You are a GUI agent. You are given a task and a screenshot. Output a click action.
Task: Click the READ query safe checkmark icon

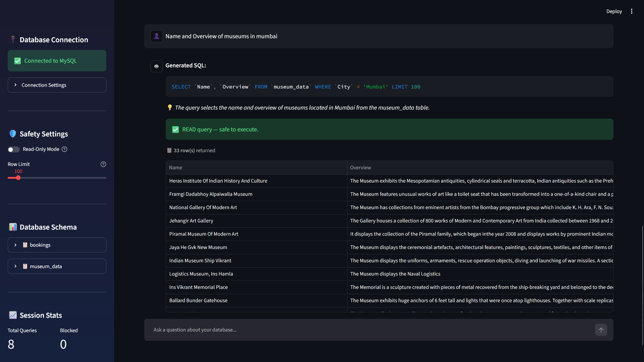pyautogui.click(x=175, y=129)
